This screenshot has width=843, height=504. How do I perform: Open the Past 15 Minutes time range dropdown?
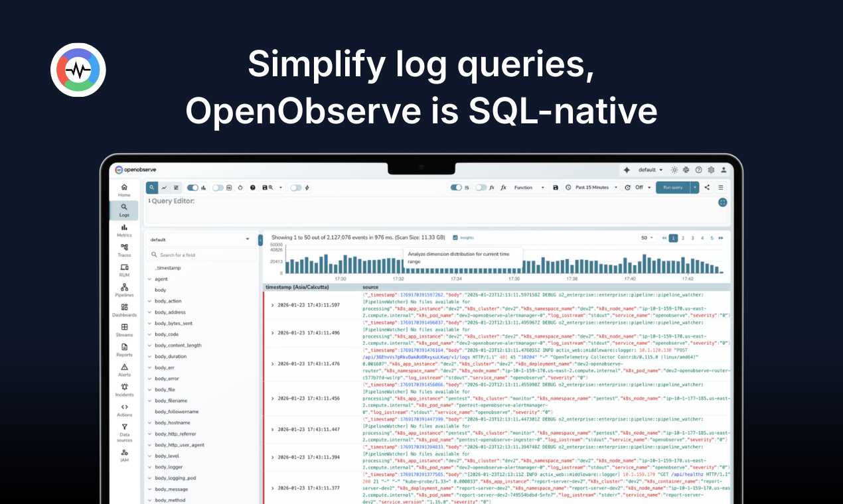(591, 188)
